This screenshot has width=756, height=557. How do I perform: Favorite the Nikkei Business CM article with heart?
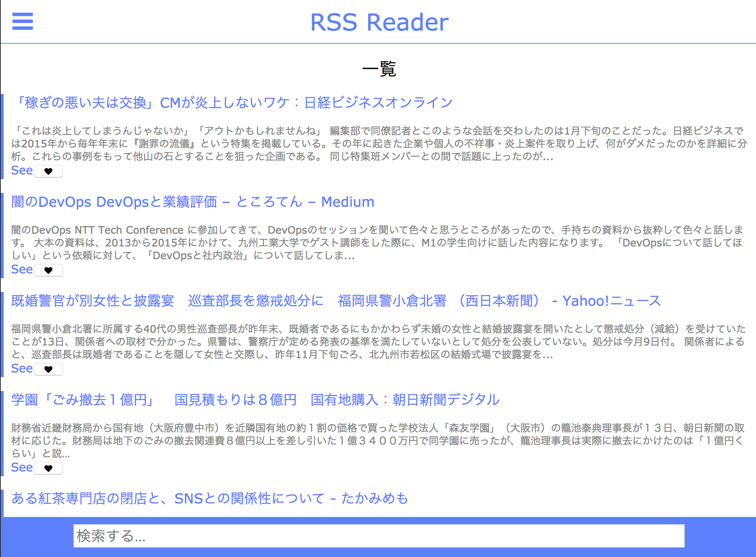48,171
